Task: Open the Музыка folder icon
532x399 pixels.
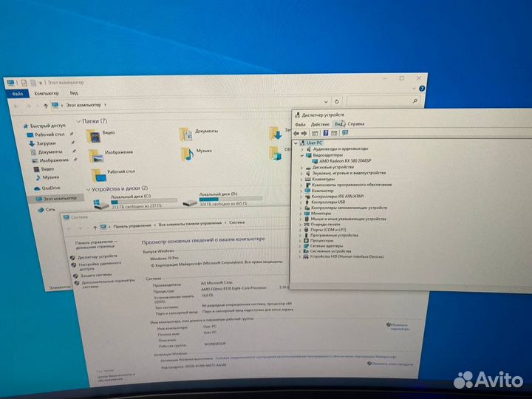Action: 185,153
